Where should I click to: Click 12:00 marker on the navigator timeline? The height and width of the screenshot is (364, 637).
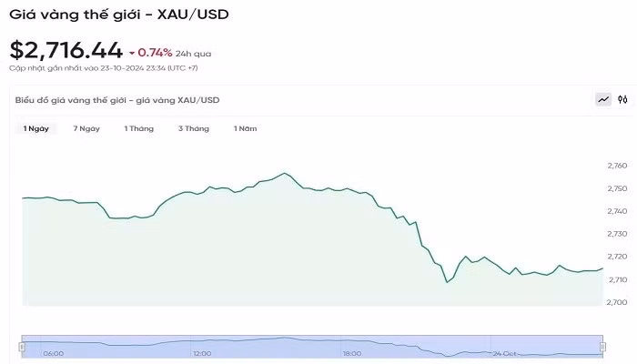click(202, 353)
